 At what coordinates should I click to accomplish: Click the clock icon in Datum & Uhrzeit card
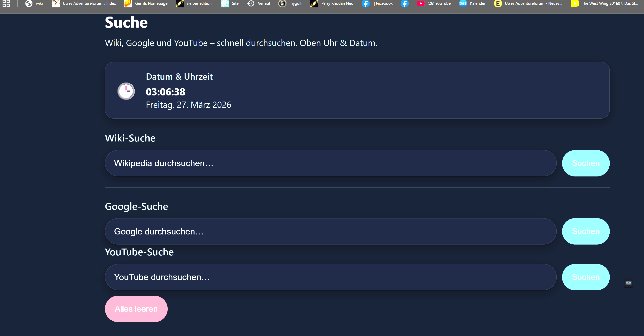(126, 91)
